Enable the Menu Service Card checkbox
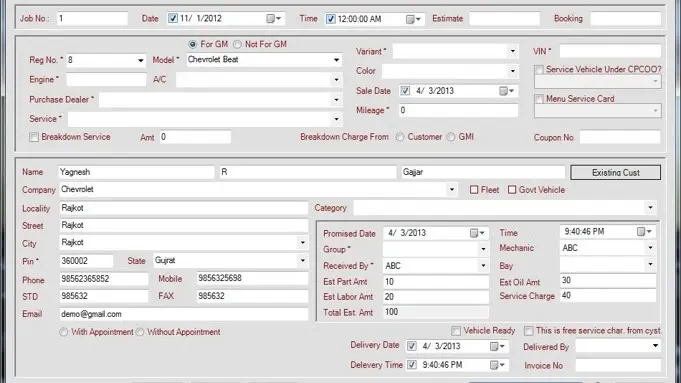 coord(539,99)
